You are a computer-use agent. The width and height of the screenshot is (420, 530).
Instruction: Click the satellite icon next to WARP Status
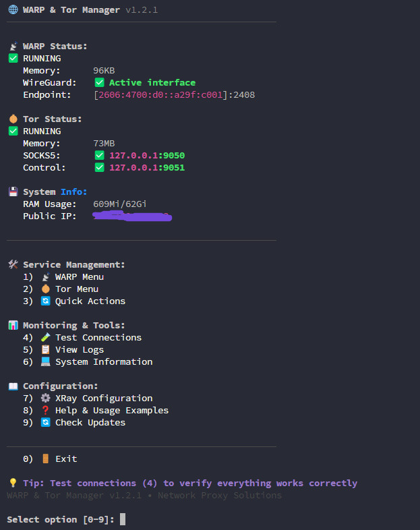click(x=13, y=47)
